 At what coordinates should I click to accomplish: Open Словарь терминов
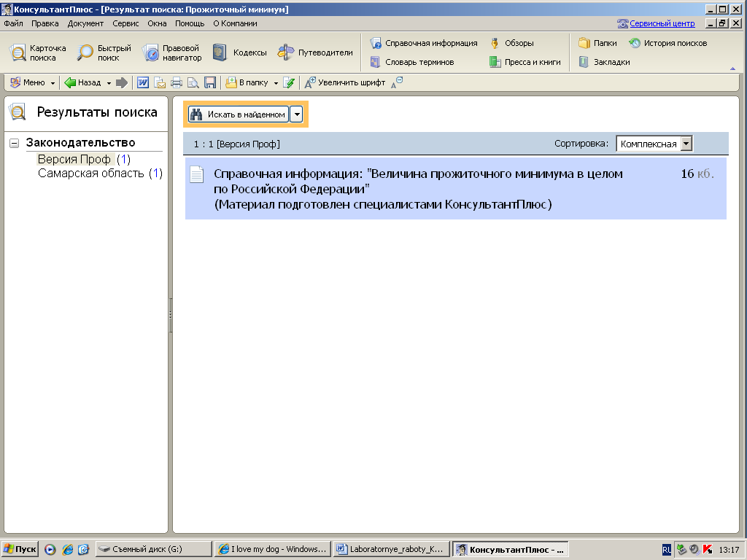coord(412,62)
